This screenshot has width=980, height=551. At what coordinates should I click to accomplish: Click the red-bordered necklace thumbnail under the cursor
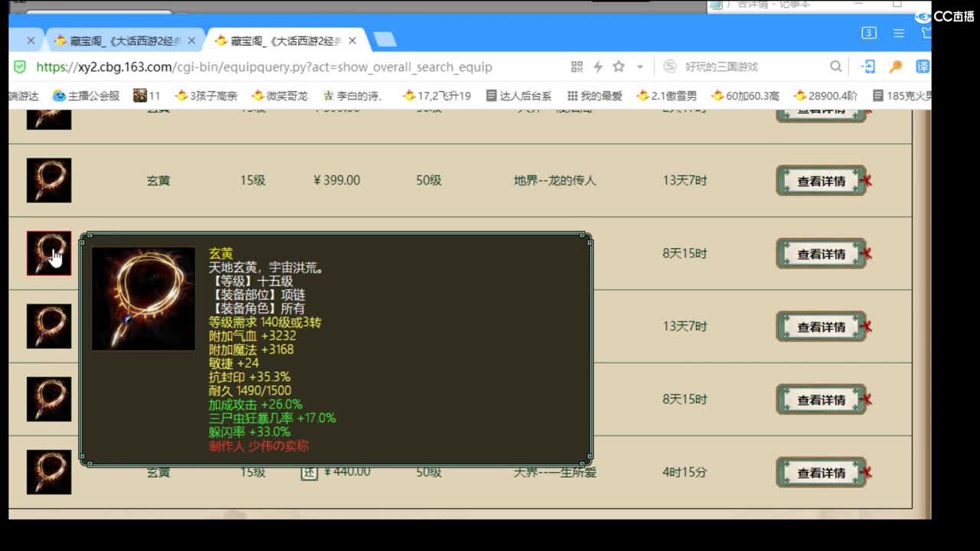(x=49, y=253)
